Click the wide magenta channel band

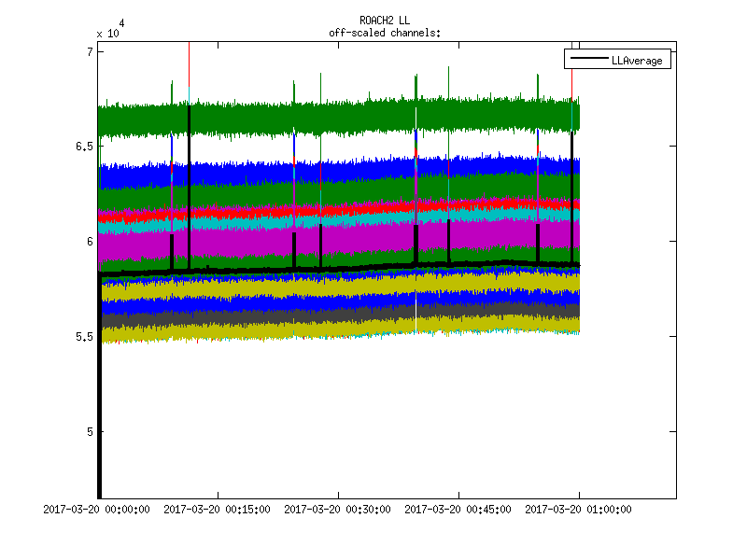(x=336, y=241)
